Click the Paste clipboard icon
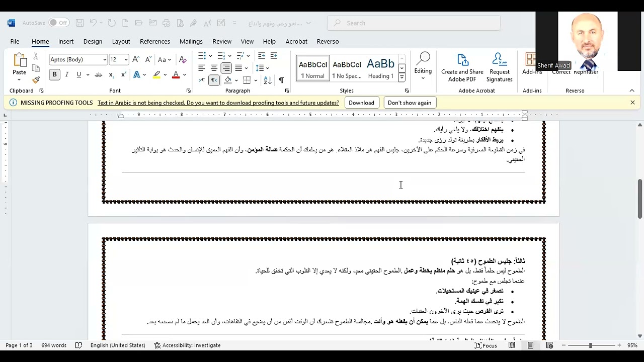The height and width of the screenshot is (362, 644). coord(19,60)
